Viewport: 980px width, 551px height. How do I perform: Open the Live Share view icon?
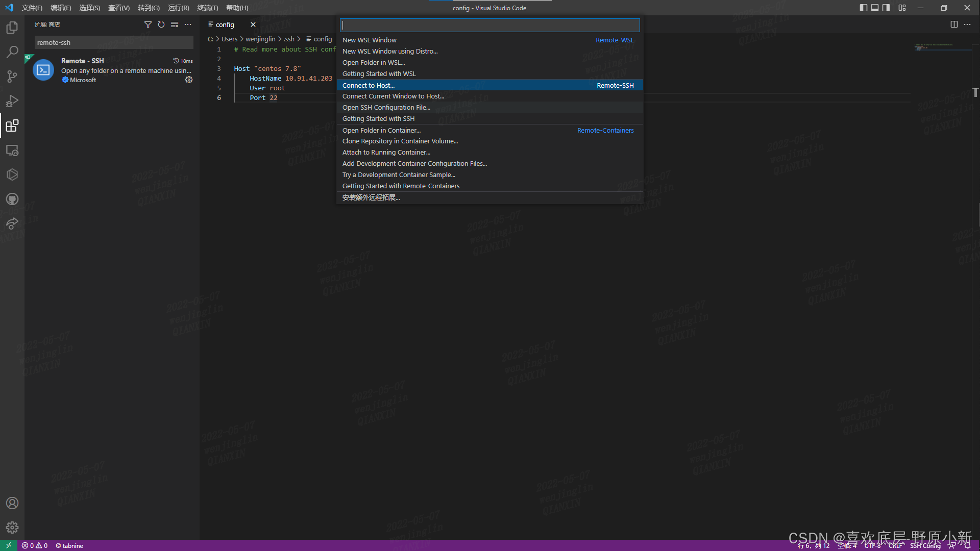click(12, 223)
